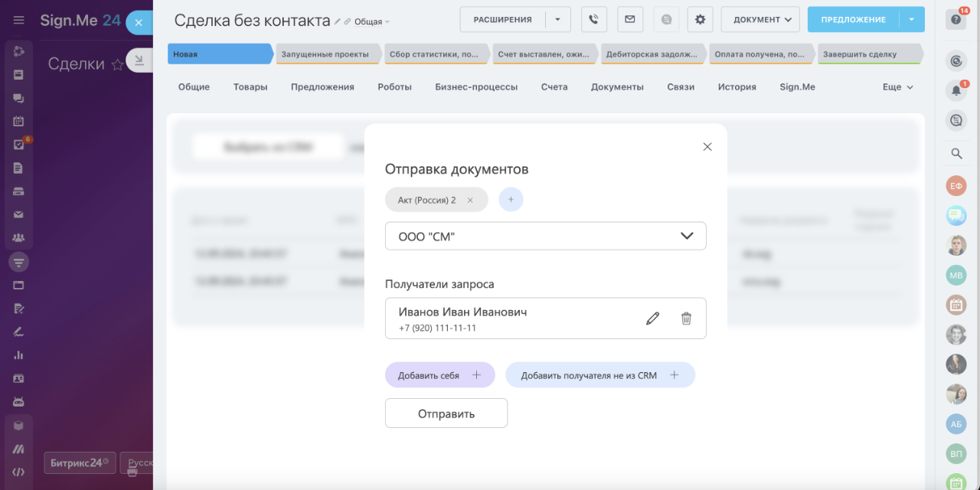The width and height of the screenshot is (980, 490).
Task: Add another document with the plus icon
Action: tap(511, 200)
